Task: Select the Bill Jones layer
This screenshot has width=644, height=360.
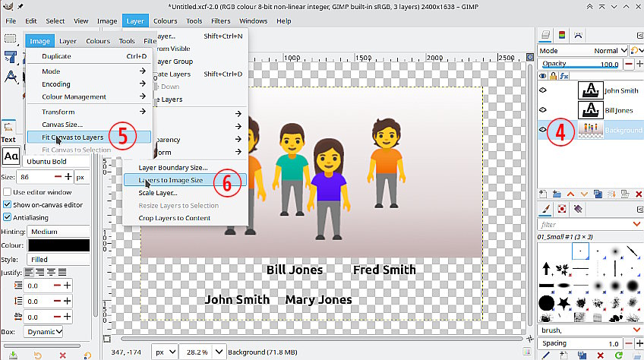Action: pos(620,110)
